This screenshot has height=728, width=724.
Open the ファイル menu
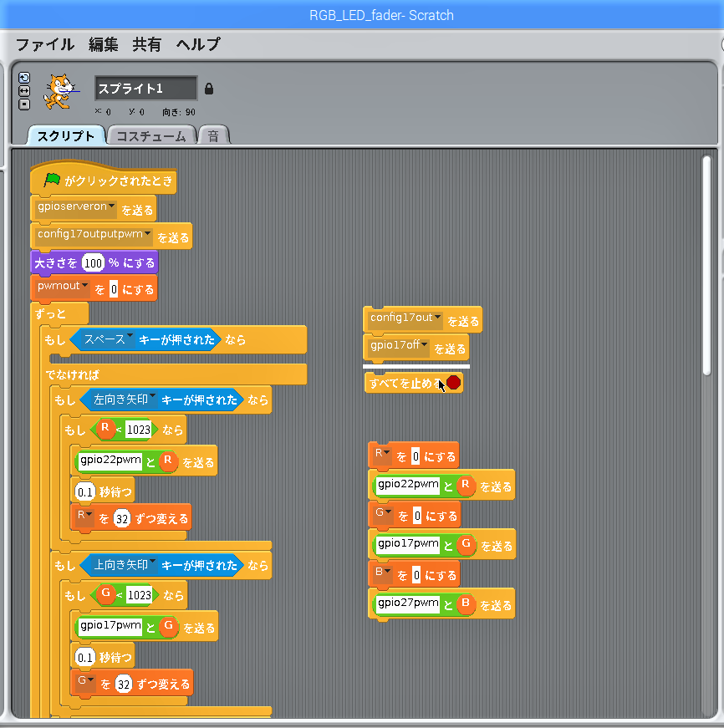[x=45, y=44]
